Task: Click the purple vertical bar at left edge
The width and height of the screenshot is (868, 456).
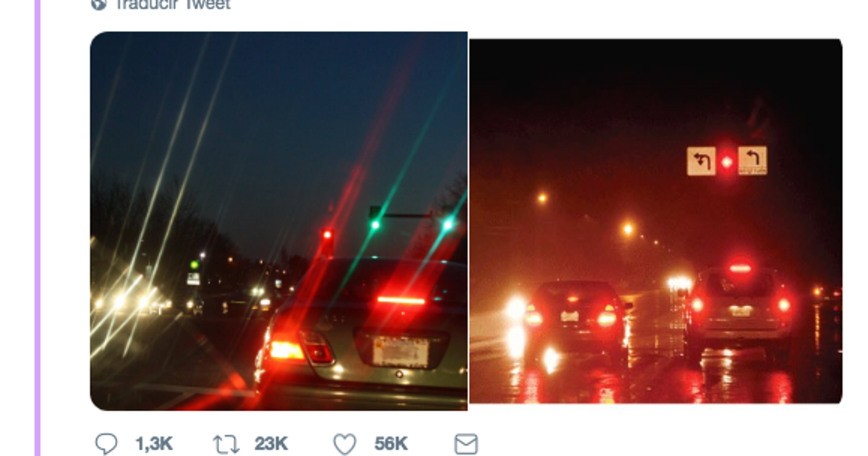Action: [38, 217]
